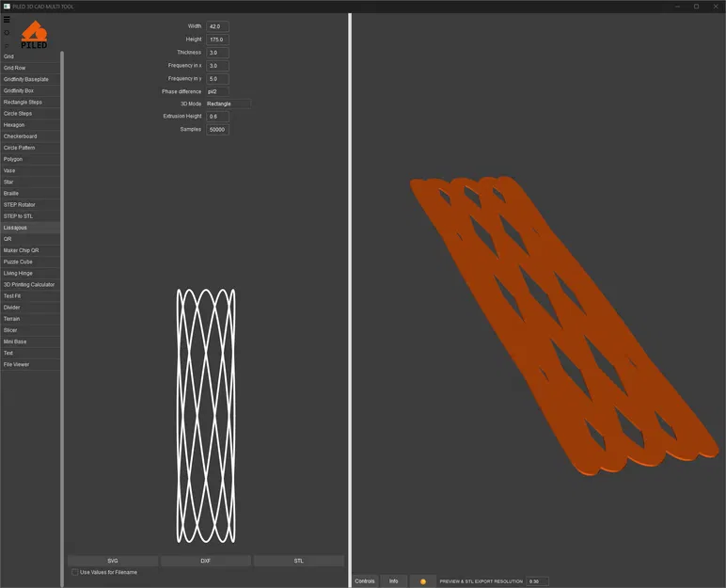Click the application title bar icon
This screenshot has height=588, width=726.
point(7,7)
